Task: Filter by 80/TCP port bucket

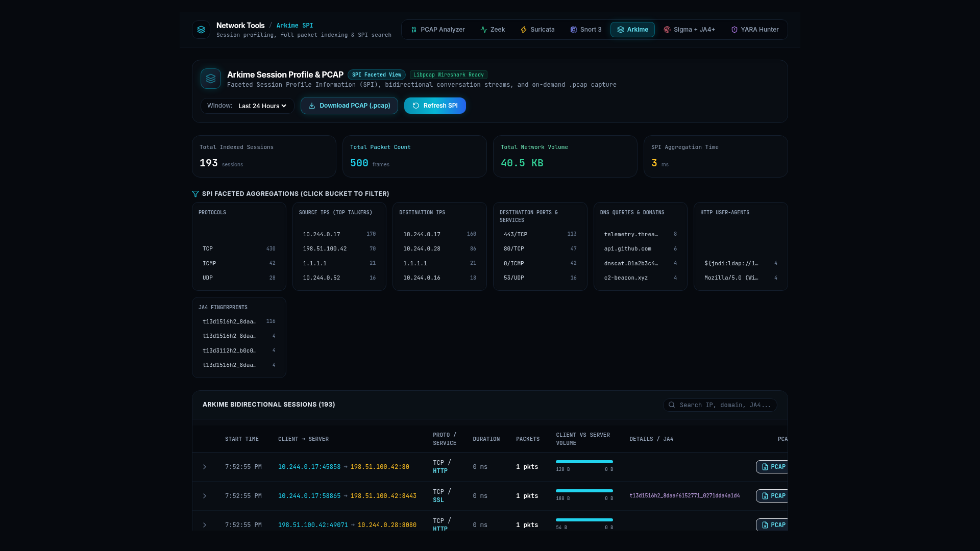Action: coord(540,249)
